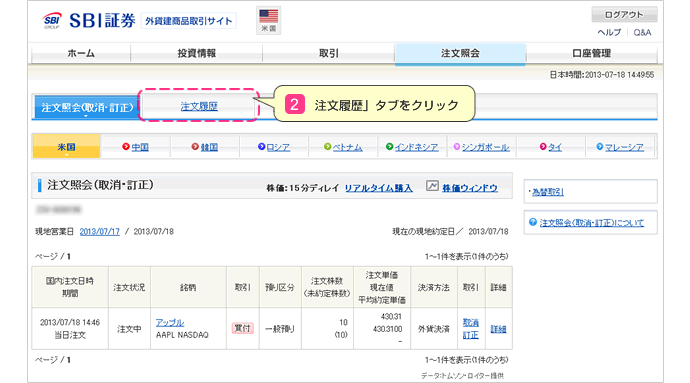The height and width of the screenshot is (383, 690).
Task: Open the 投資情報 menu tab
Action: 197,53
